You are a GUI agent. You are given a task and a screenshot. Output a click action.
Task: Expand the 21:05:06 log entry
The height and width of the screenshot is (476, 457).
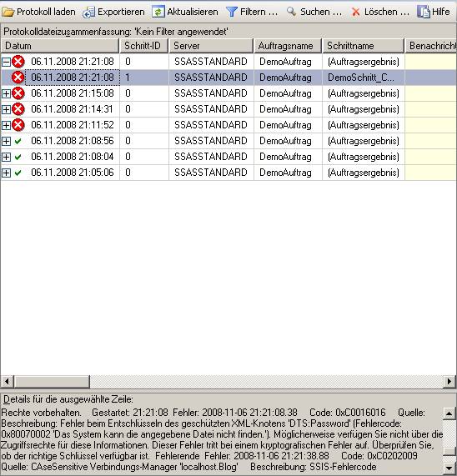point(6,173)
